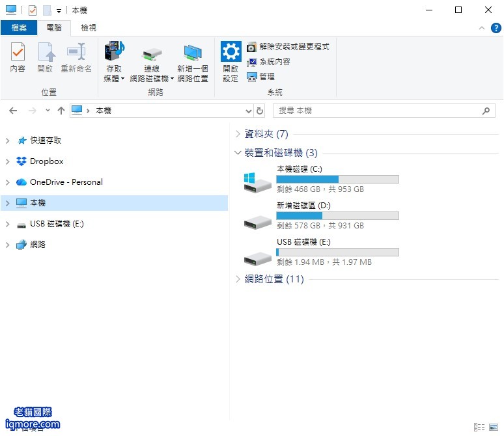Collapse the 裝置和磁碟機 (3) group
This screenshot has width=504, height=436.
pos(238,153)
